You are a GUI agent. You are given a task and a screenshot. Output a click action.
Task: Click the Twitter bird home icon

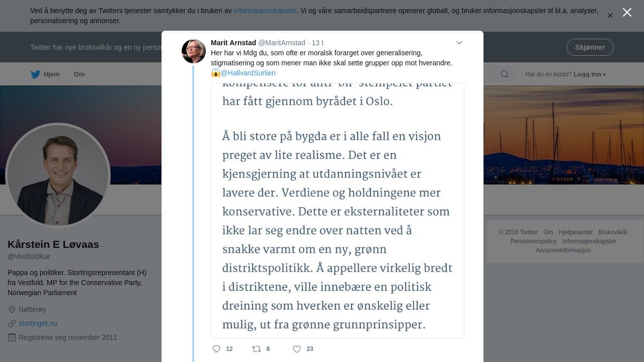point(35,74)
